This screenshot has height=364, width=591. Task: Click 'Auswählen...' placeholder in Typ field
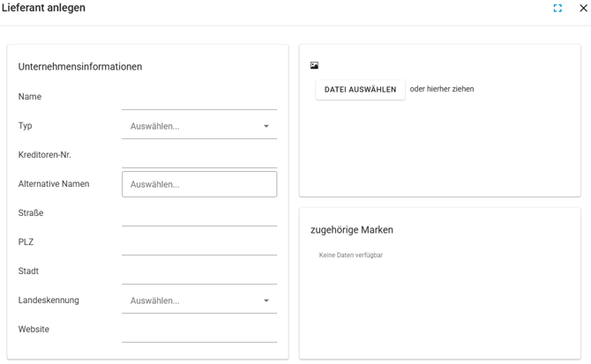coord(155,126)
